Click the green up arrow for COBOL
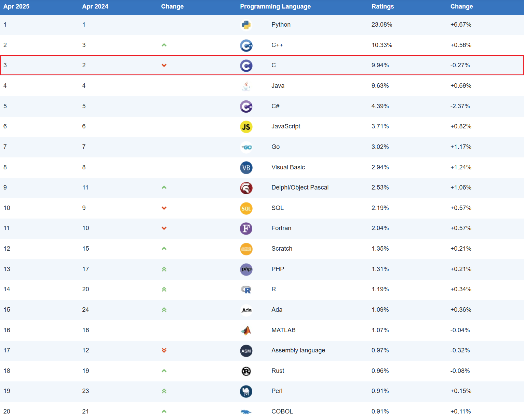Viewport: 524px width, 420px height. tap(164, 411)
